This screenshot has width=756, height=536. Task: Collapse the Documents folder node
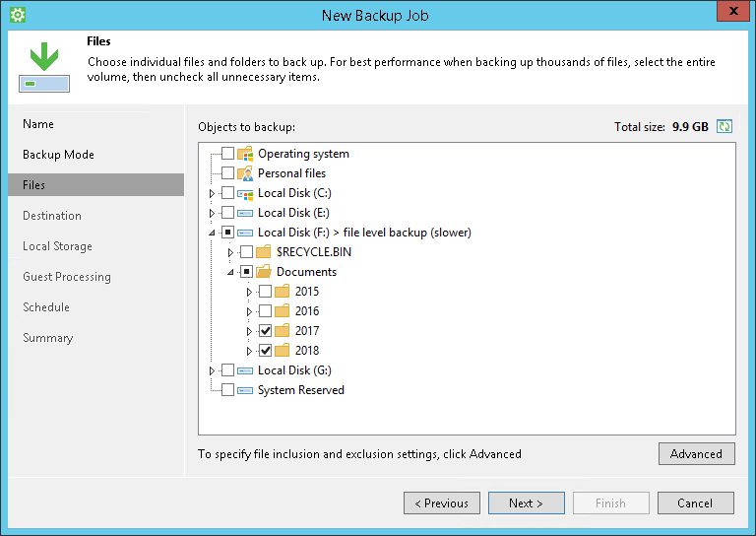click(x=230, y=273)
